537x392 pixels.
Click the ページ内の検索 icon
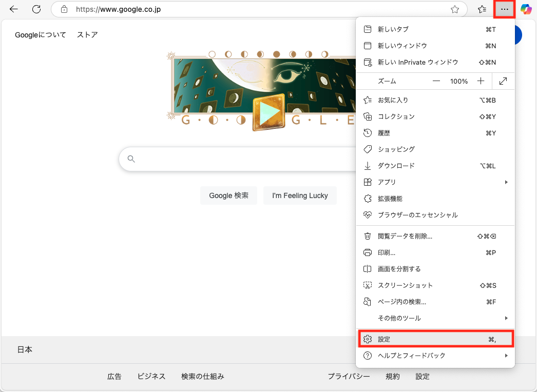point(368,302)
